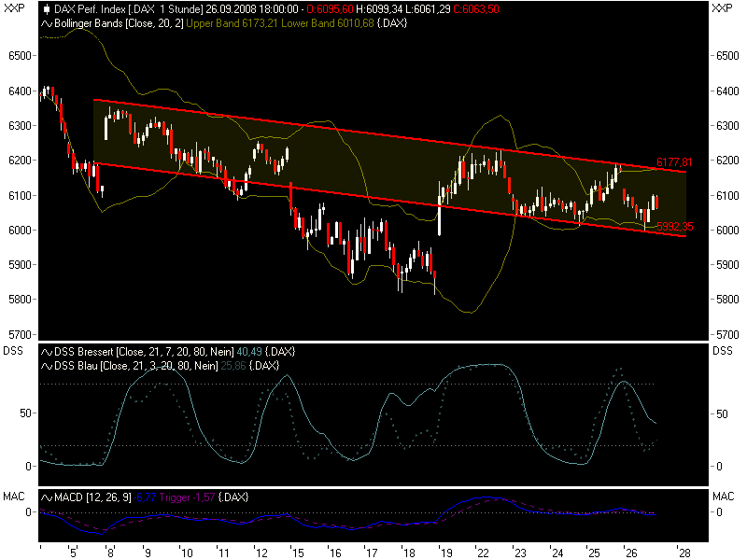This screenshot has width=747, height=560.
Task: Click the 6300 price on the left axis
Action: 20,126
